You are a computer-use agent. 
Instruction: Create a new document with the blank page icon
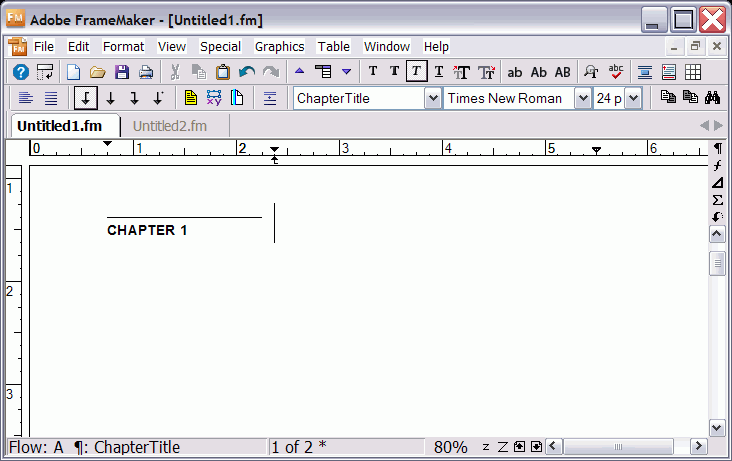click(x=73, y=72)
